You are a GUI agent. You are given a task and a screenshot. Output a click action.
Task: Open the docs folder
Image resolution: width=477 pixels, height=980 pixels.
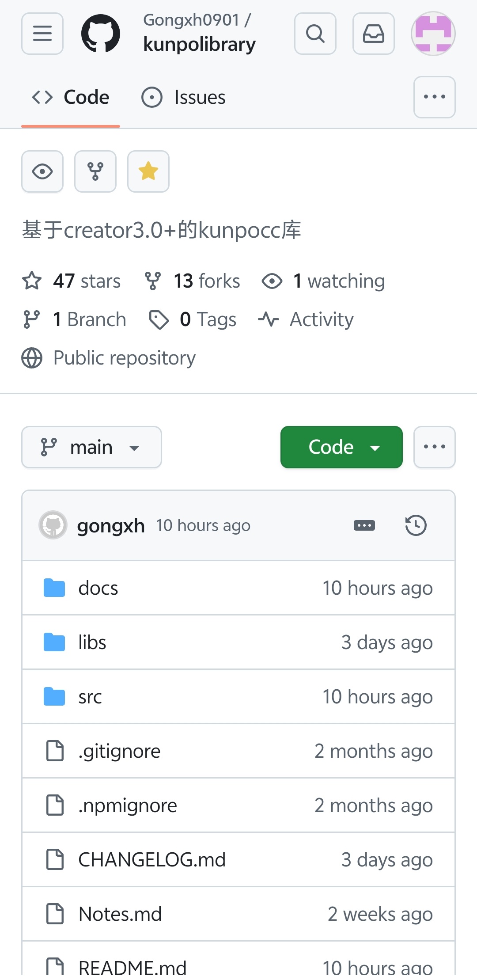tap(98, 588)
